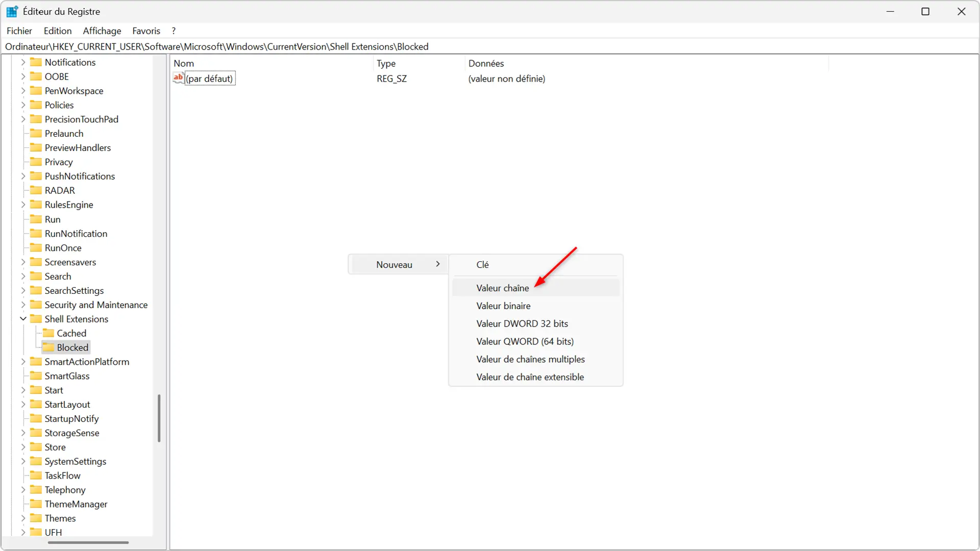Open the Edition menu
The height and width of the screenshot is (551, 980).
click(58, 31)
